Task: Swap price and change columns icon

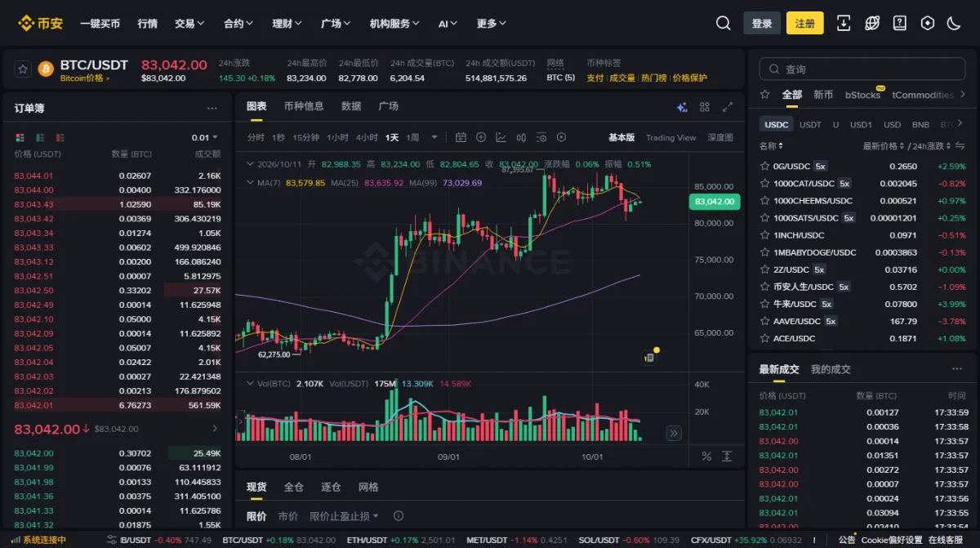Action: coord(958,146)
